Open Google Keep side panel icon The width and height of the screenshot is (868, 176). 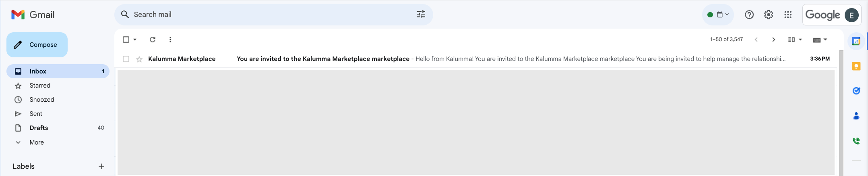pos(856,66)
